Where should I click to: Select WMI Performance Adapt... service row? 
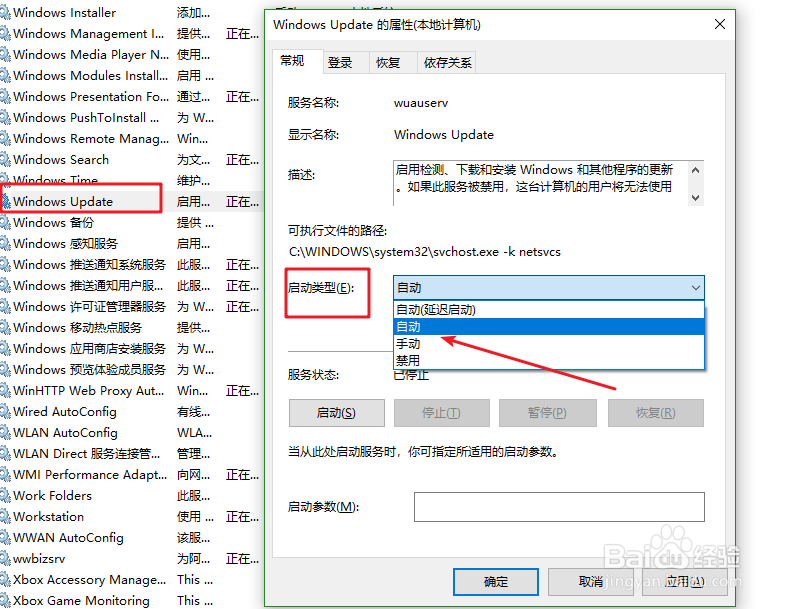pyautogui.click(x=130, y=475)
